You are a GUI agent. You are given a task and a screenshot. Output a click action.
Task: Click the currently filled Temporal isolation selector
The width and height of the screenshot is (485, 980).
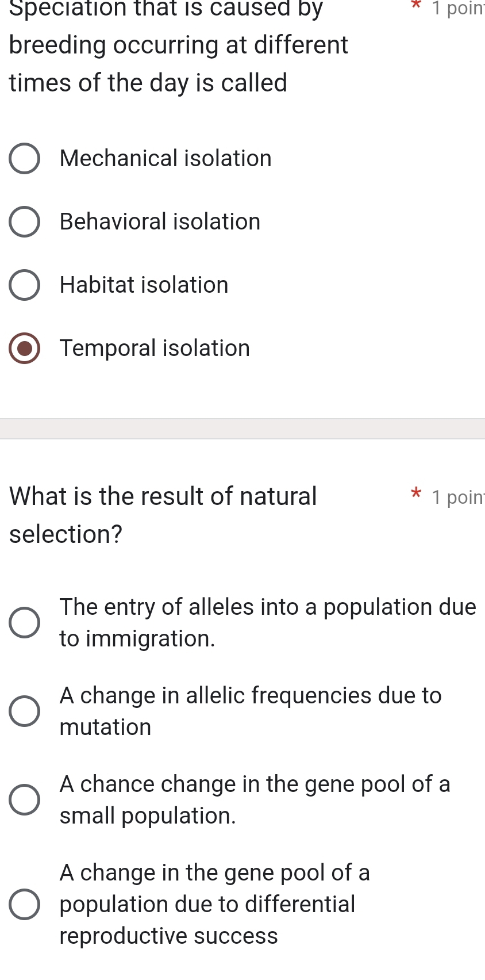[x=24, y=348]
